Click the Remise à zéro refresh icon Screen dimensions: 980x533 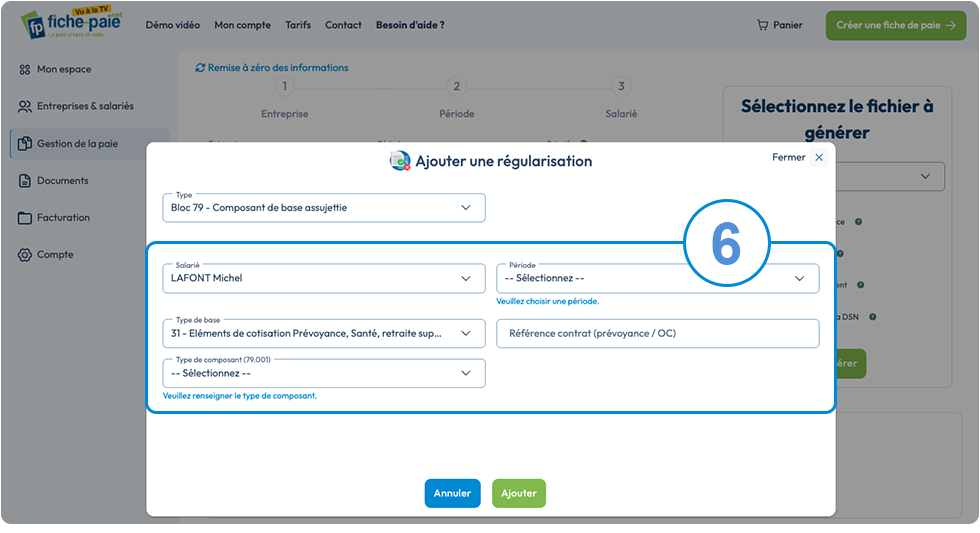coord(200,67)
